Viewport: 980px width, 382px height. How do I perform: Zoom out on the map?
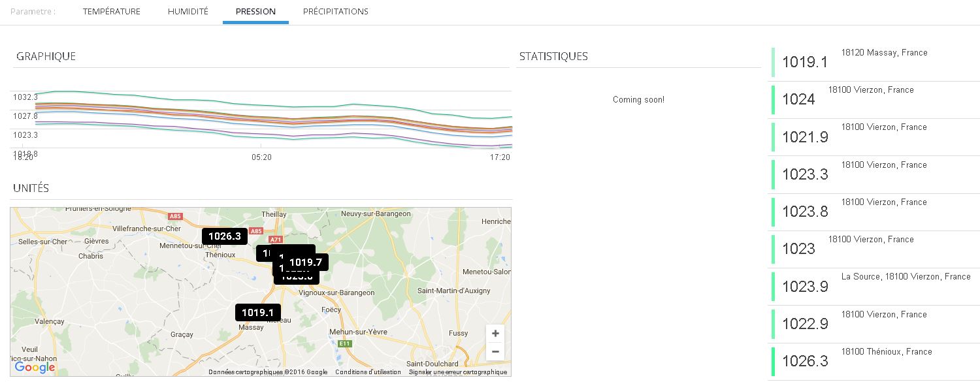(x=495, y=352)
